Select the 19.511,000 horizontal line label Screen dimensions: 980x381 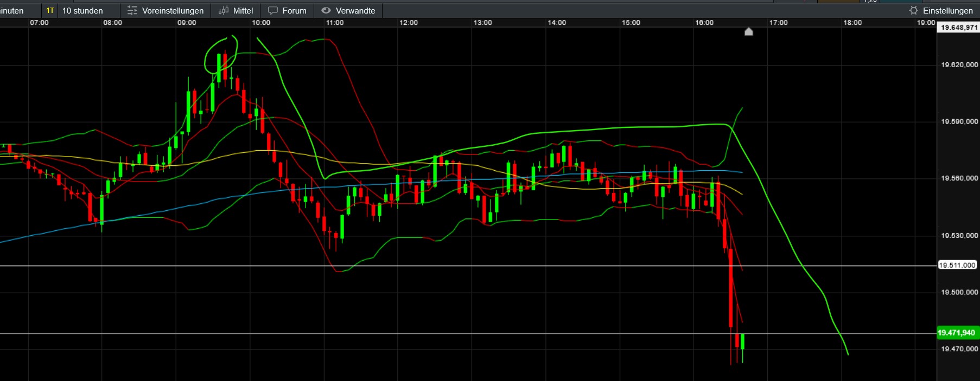click(x=957, y=265)
